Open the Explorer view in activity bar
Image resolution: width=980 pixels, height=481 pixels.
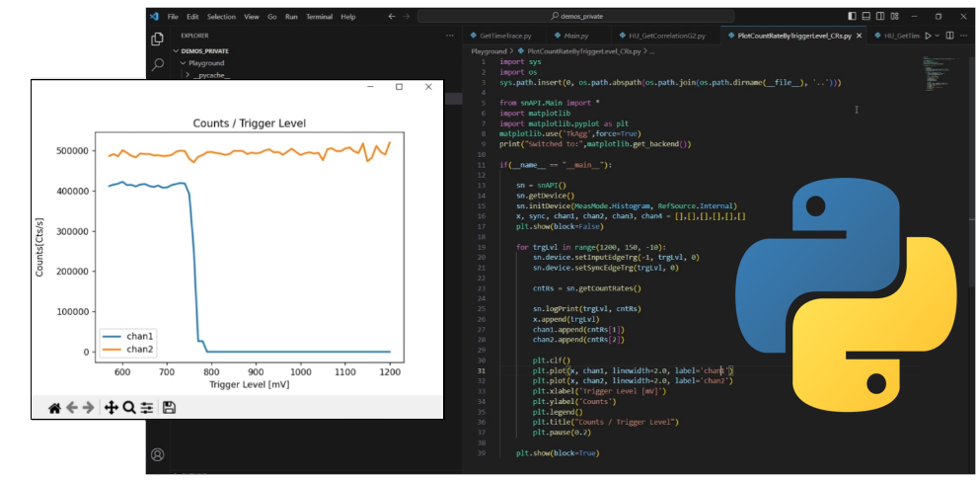pos(158,40)
